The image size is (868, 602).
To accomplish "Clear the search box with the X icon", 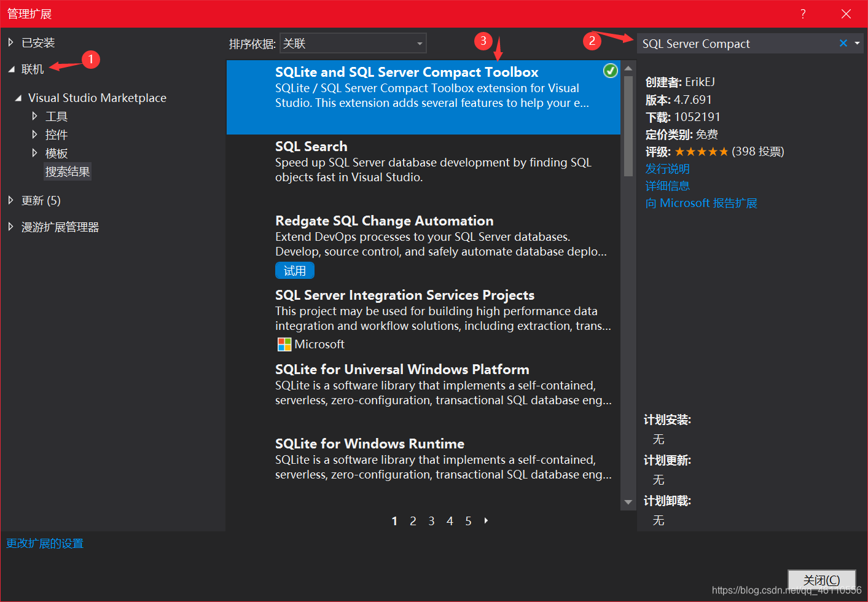I will 843,43.
